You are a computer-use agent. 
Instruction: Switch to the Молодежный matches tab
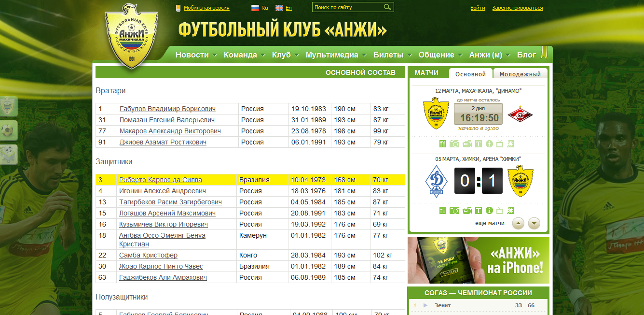pos(520,74)
